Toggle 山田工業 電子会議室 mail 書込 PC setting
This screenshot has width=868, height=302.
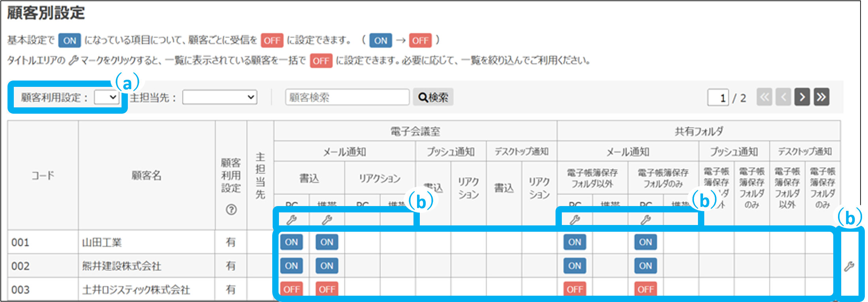(292, 242)
